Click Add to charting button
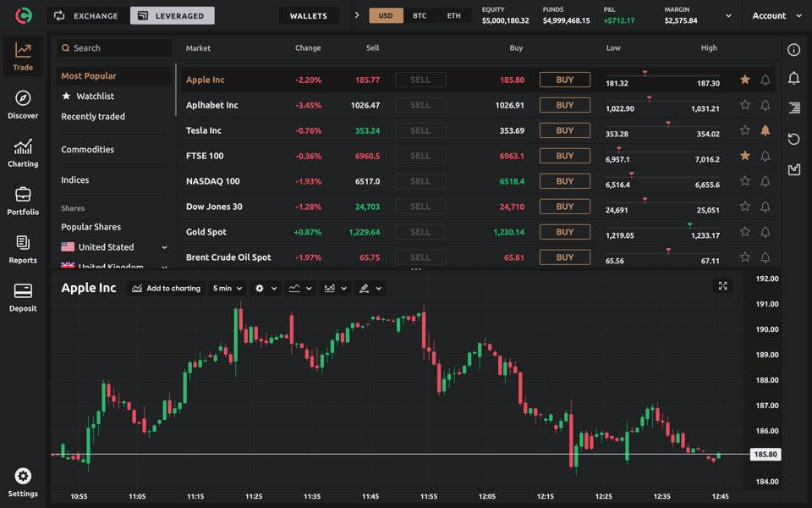This screenshot has width=812, height=508. pyautogui.click(x=167, y=289)
